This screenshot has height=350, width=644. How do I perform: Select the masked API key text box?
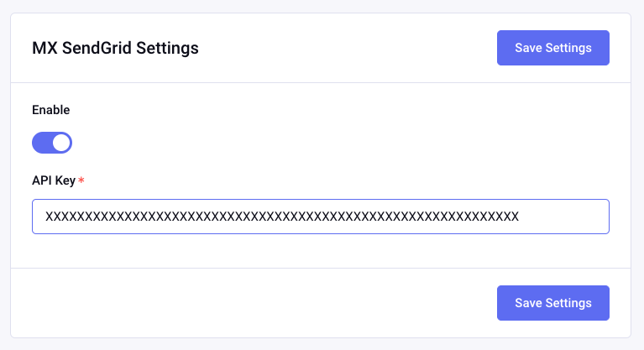tap(320, 217)
